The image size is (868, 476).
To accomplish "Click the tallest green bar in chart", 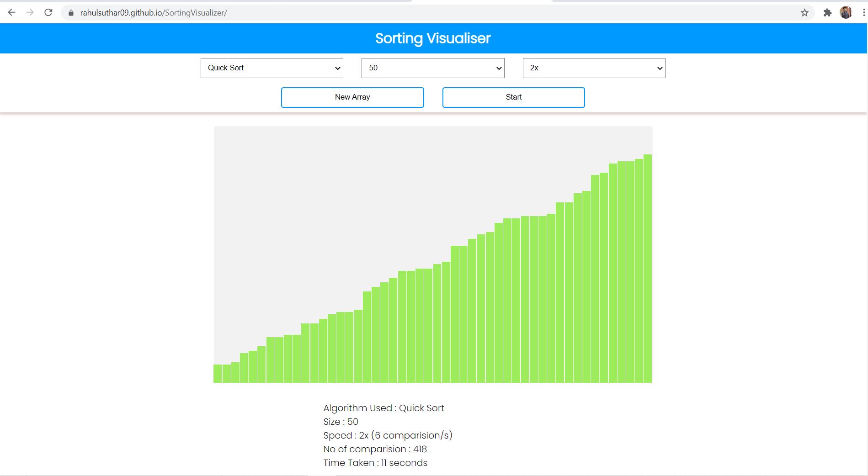I will click(648, 269).
